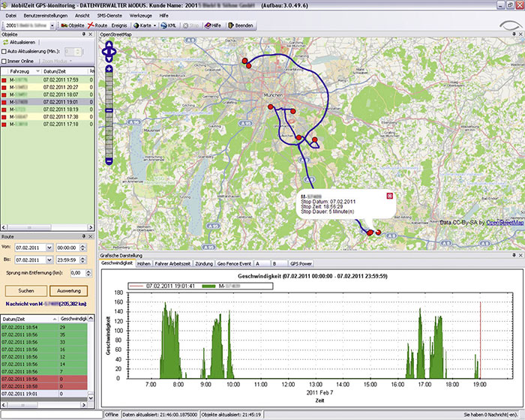The width and height of the screenshot is (525, 420).
Task: Select vehicle row dated 07.02.2011 17:18
Action: click(47, 124)
